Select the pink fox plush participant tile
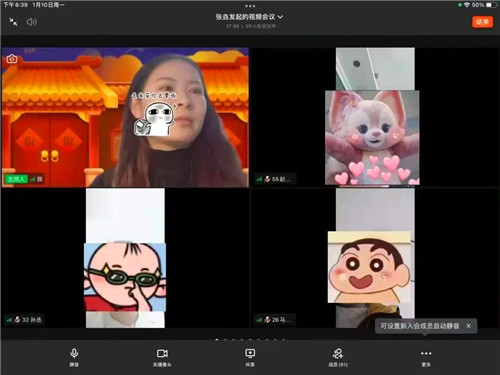 tap(375, 117)
